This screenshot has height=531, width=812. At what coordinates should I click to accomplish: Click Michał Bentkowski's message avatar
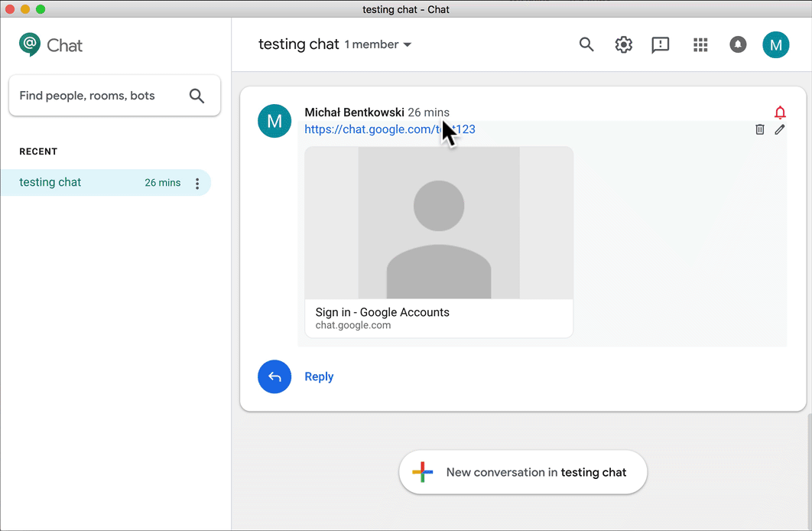pos(274,121)
